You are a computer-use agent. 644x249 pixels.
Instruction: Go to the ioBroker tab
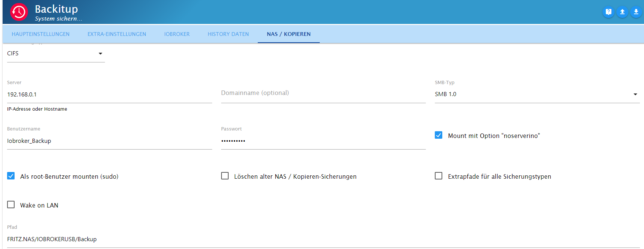[177, 34]
